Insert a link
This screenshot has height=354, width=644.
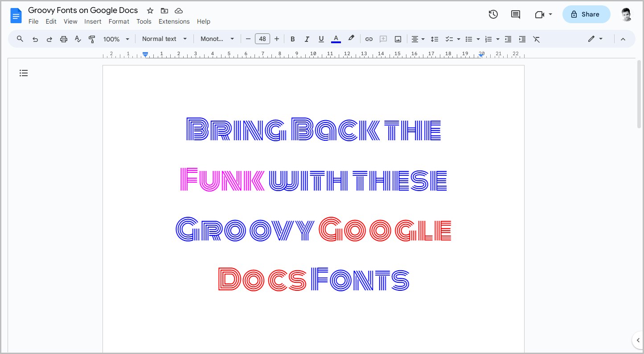369,39
